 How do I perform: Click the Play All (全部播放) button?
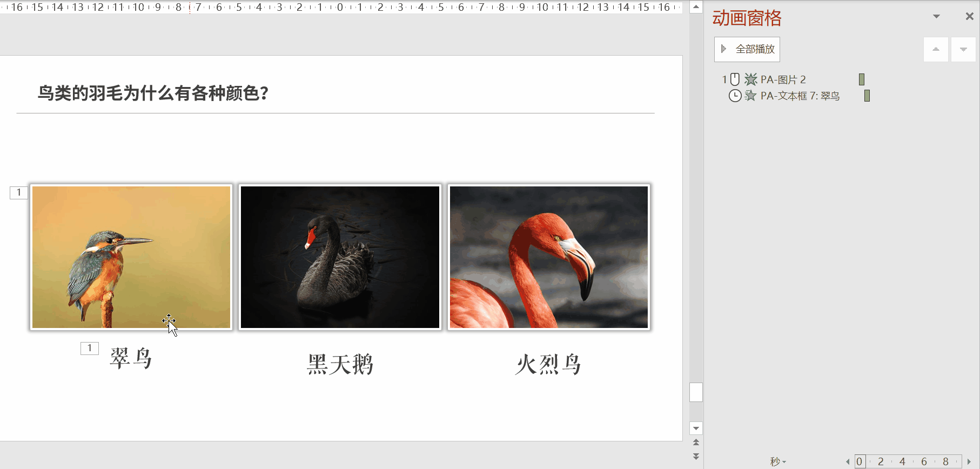747,49
